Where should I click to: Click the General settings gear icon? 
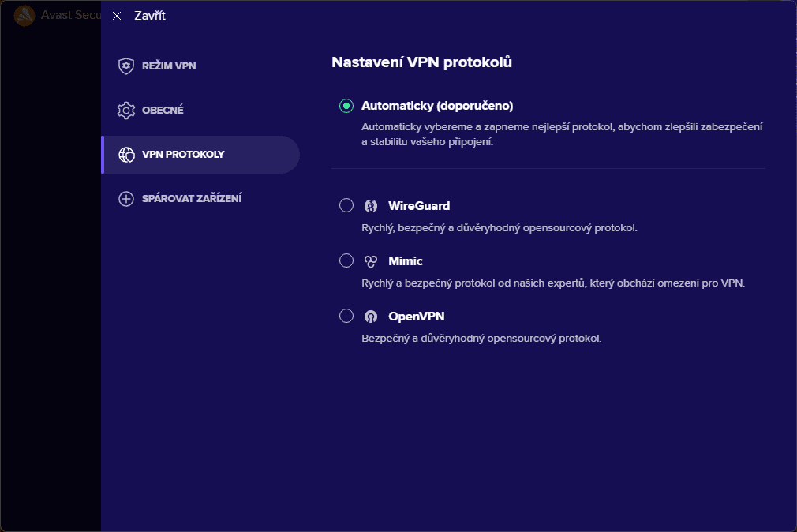tap(125, 111)
